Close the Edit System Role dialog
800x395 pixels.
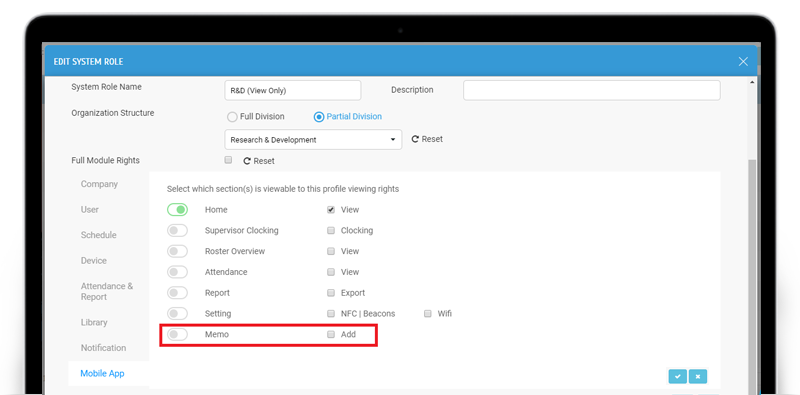(743, 62)
